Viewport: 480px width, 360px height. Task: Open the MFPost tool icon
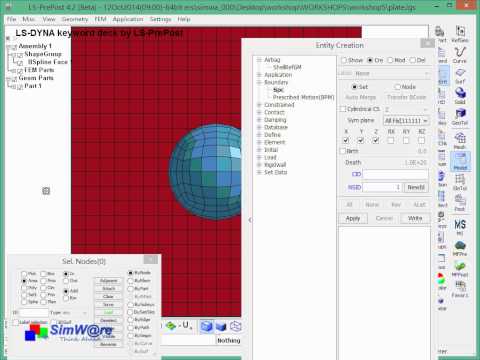point(460,269)
